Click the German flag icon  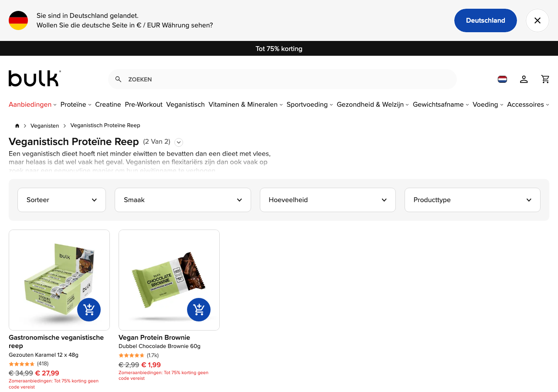(x=18, y=20)
